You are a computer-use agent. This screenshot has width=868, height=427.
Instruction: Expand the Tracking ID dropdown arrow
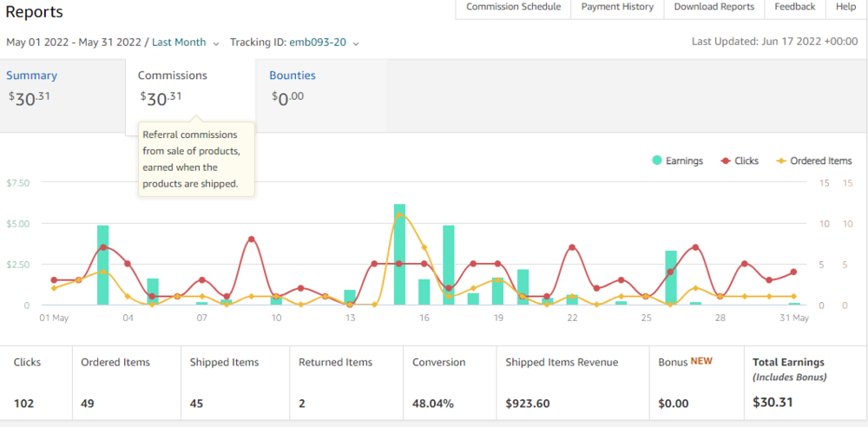356,43
